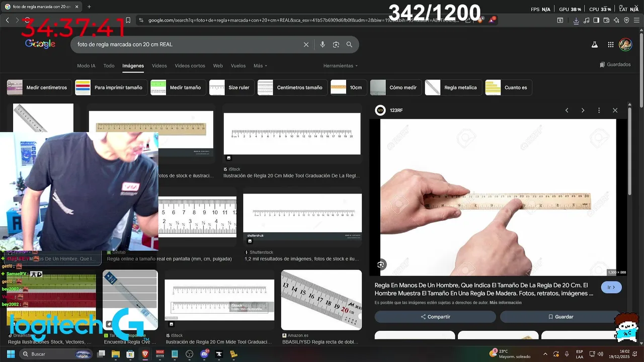Open browser downloads icon
Viewport: 644px width, 362px height.
pos(576,20)
